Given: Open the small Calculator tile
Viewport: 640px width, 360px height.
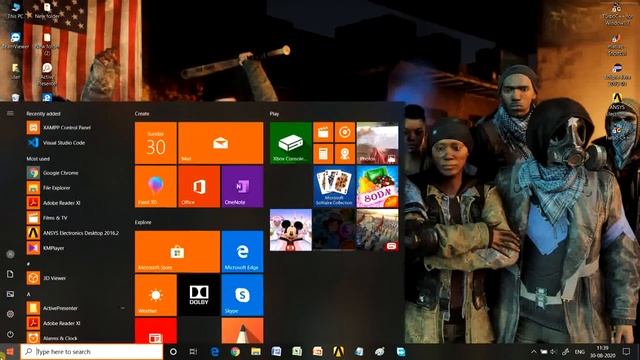Looking at the screenshot, I should point(323,154).
